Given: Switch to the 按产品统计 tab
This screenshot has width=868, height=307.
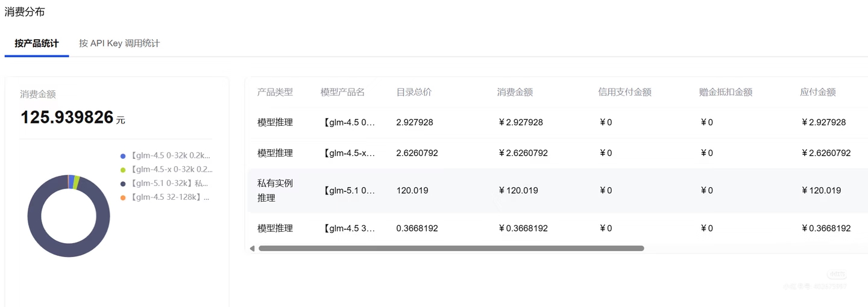Looking at the screenshot, I should click(37, 43).
